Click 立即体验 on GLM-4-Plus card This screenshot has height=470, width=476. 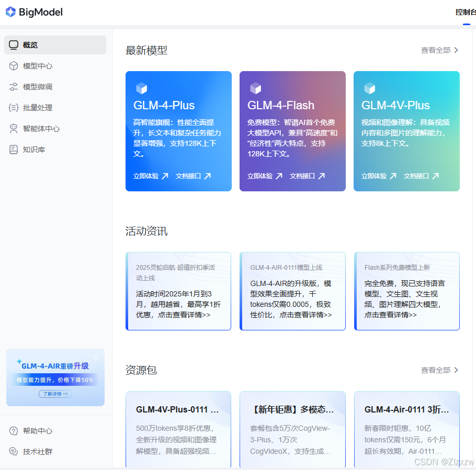click(148, 176)
